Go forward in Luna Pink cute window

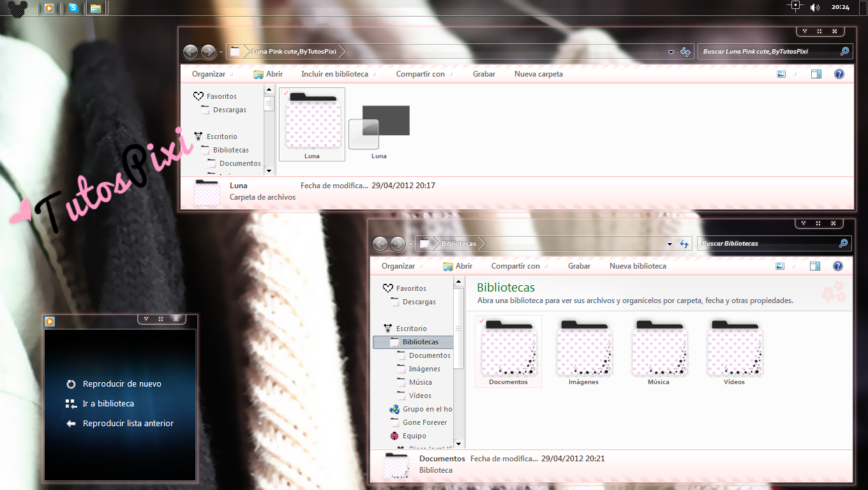click(x=208, y=52)
